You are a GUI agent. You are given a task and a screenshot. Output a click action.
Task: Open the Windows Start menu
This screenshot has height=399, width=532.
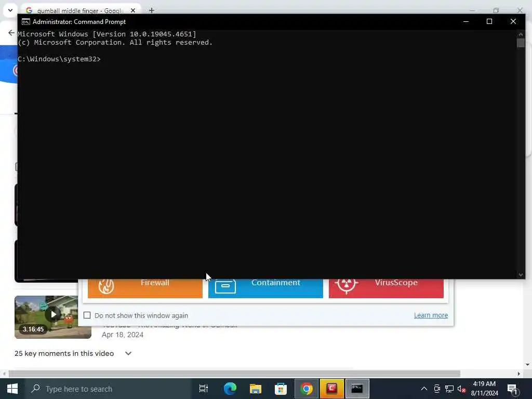click(x=12, y=389)
